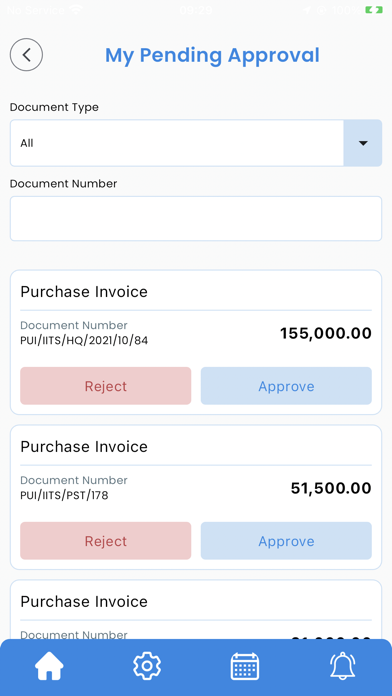Tap the My Pending Approval title
The width and height of the screenshot is (392, 696).
click(x=212, y=55)
